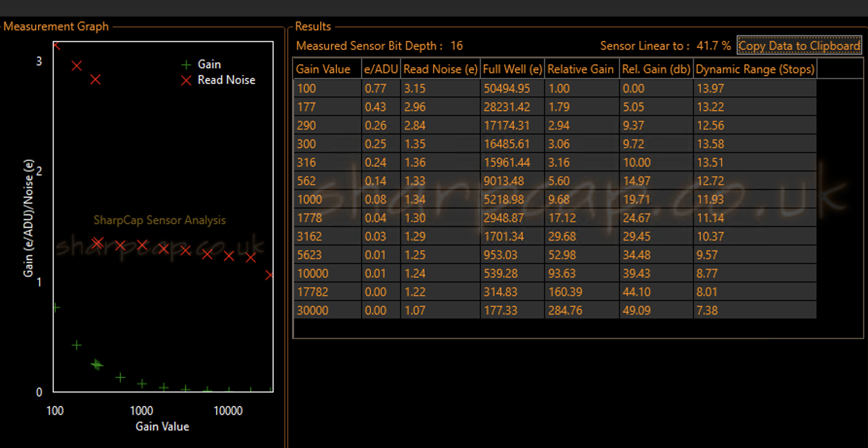Screen dimensions: 868x448
Task: Click the Full Well (e) column header
Action: 512,69
